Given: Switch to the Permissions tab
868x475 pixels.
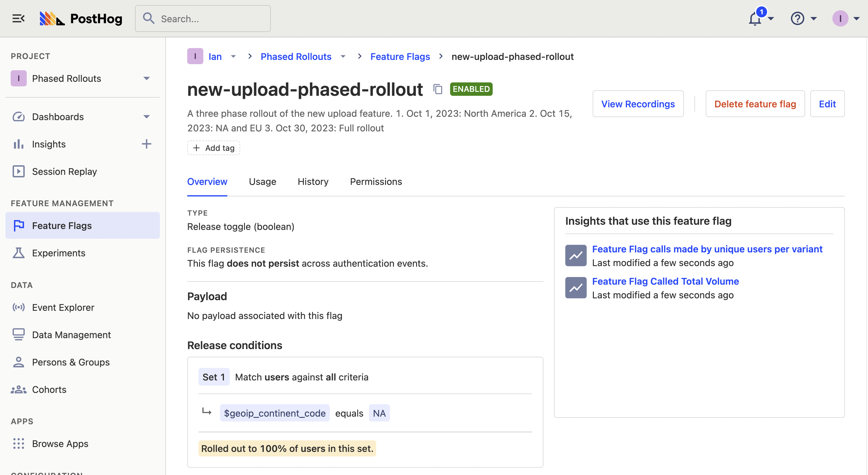Looking at the screenshot, I should pos(376,182).
